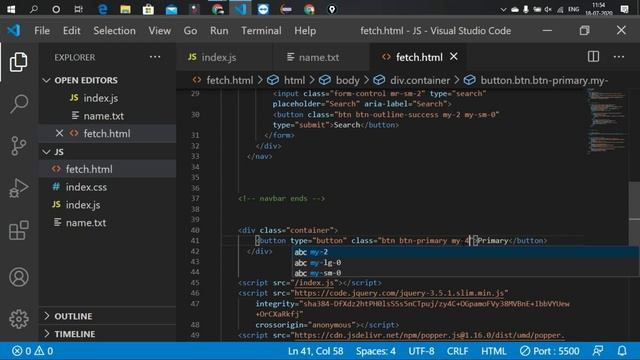Open the Run menu
The width and height of the screenshot is (640, 360).
(219, 31)
